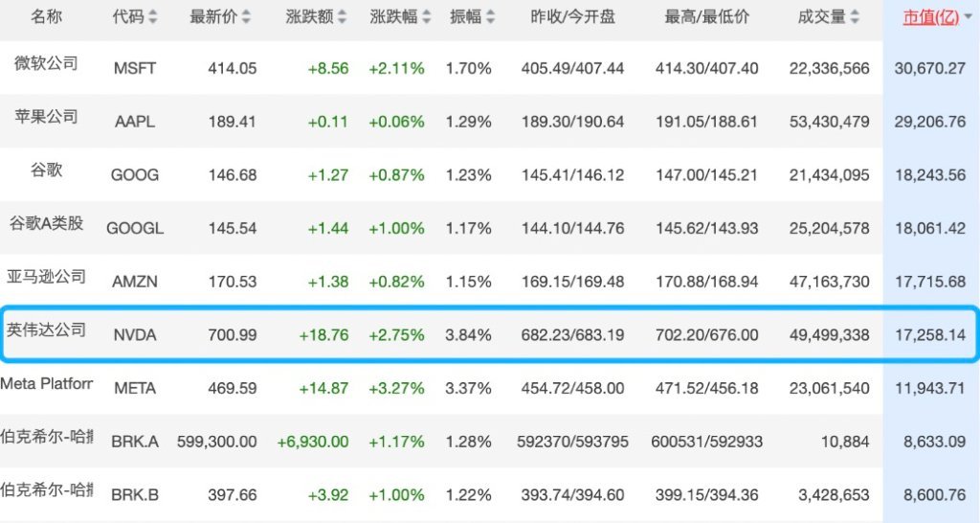
Task: Open the 微软公司 stock name link
Action: (x=46, y=64)
